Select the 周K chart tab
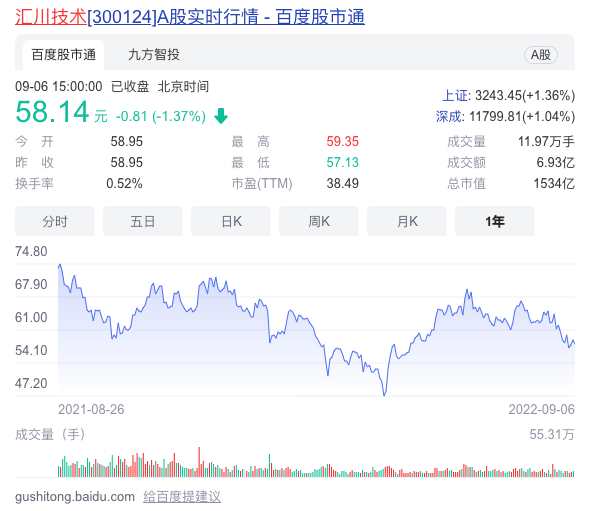Viewport: 592px width, 511px height. coord(319,221)
